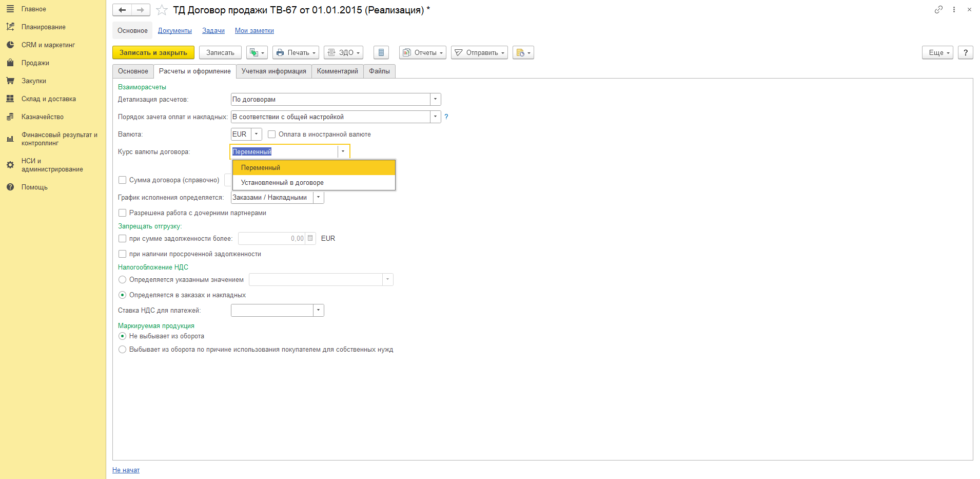Open the Документы link
980x479 pixels.
click(x=175, y=31)
